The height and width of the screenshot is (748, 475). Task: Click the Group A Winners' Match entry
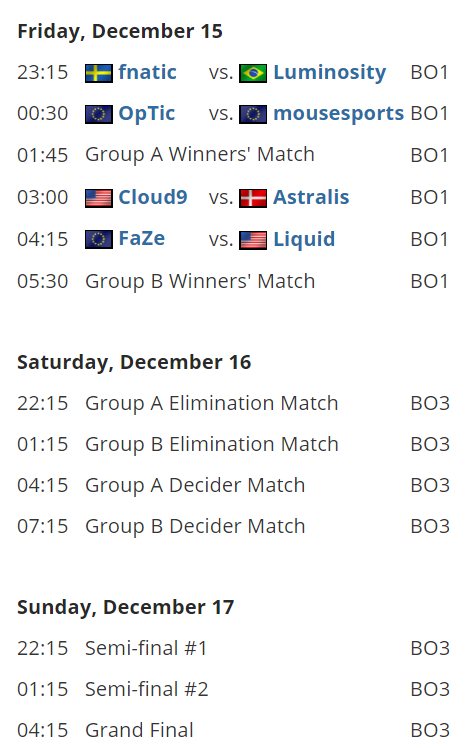point(200,155)
